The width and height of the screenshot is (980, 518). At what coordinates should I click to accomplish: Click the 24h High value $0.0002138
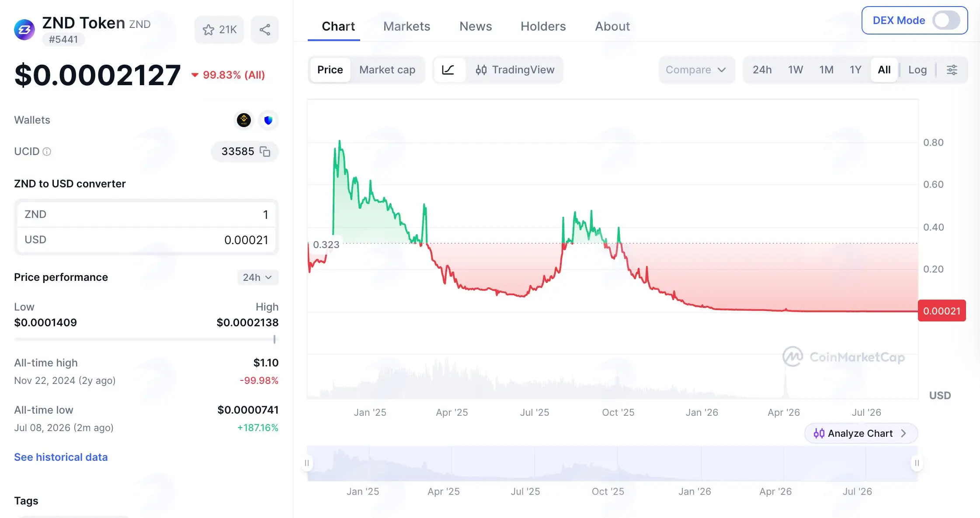pyautogui.click(x=247, y=323)
